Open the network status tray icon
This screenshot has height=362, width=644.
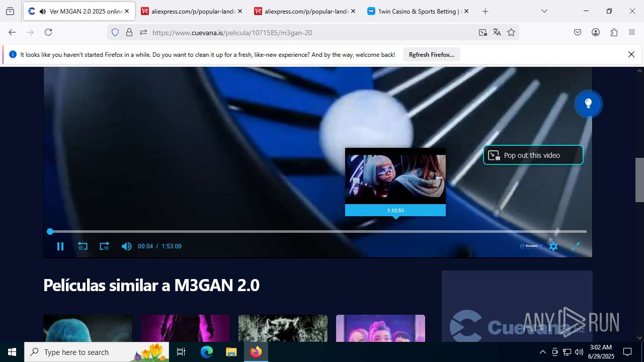pyautogui.click(x=567, y=352)
